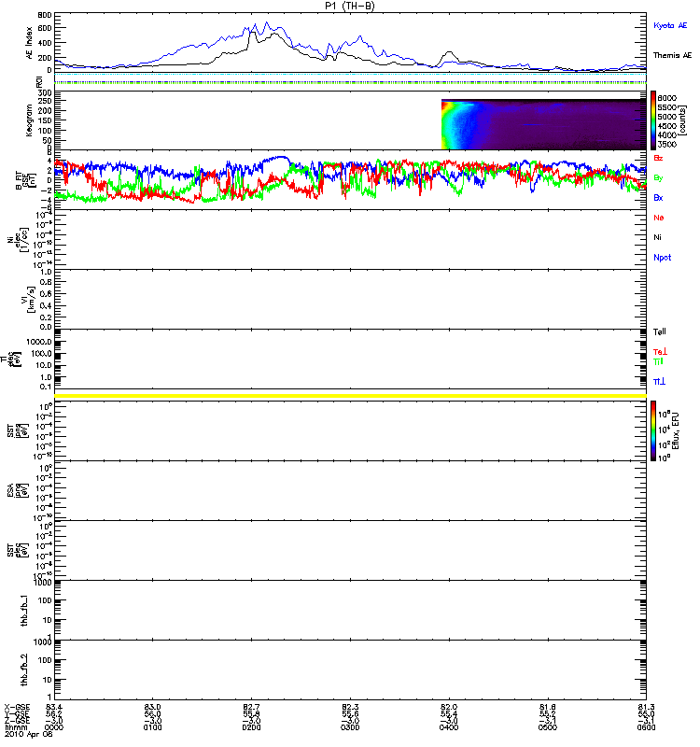Click the Vi [km/s] axis label

pos(28,299)
